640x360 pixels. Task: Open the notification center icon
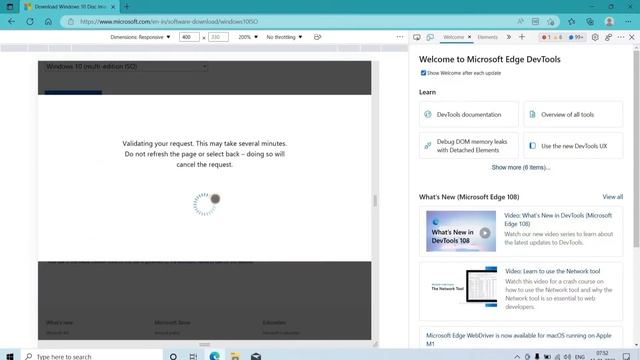(x=627, y=357)
